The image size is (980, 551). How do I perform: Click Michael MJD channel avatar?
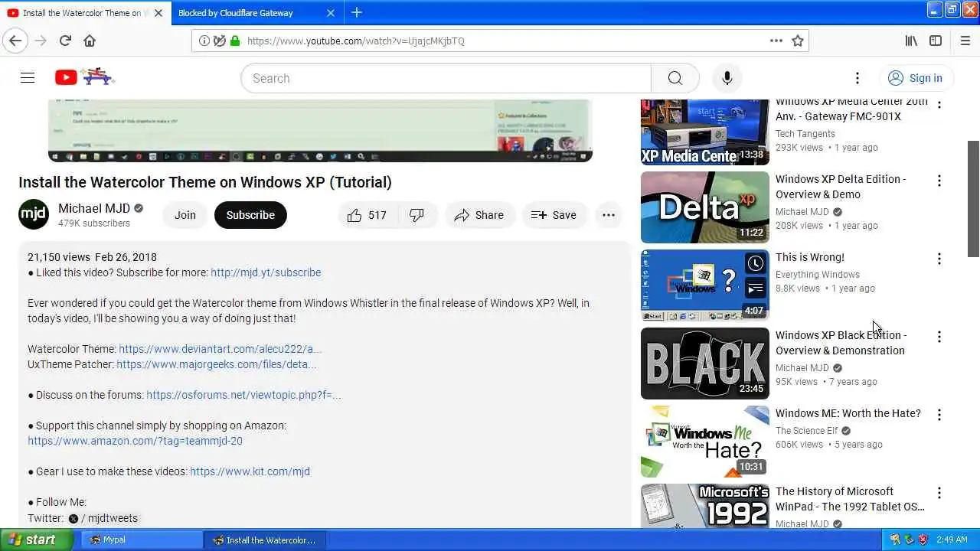(x=34, y=215)
